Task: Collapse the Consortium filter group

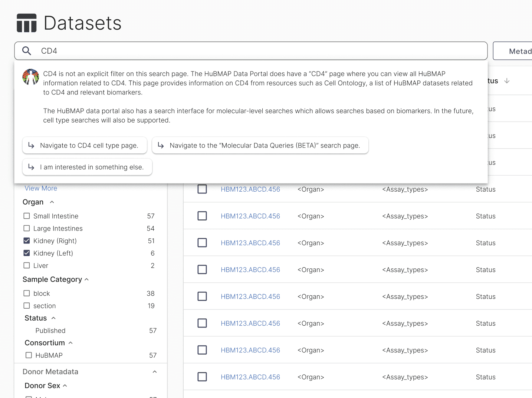Action: click(x=70, y=343)
